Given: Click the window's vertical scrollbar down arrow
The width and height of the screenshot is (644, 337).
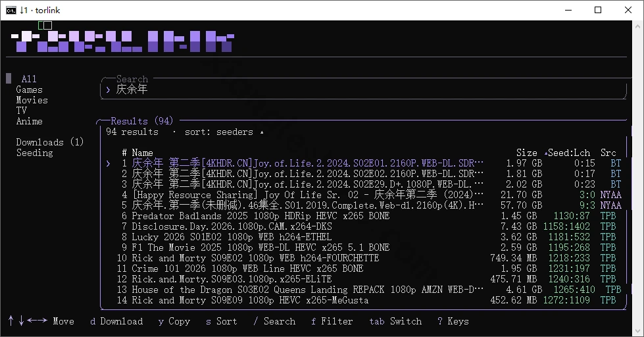Looking at the screenshot, I should click(638, 331).
